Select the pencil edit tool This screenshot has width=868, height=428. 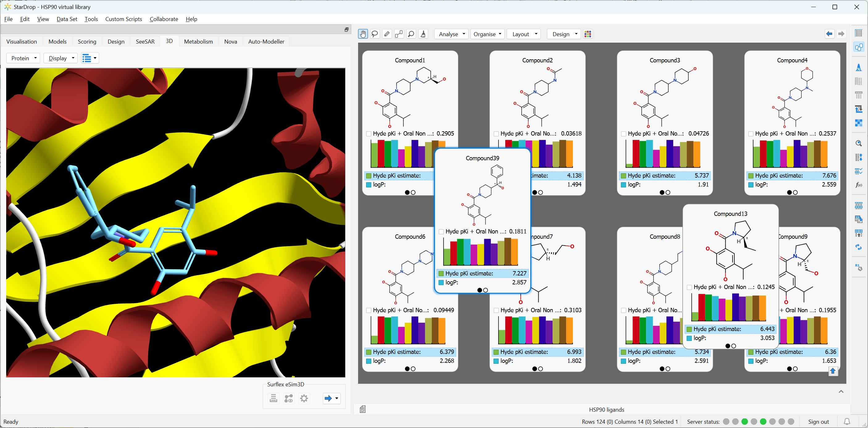coord(387,34)
